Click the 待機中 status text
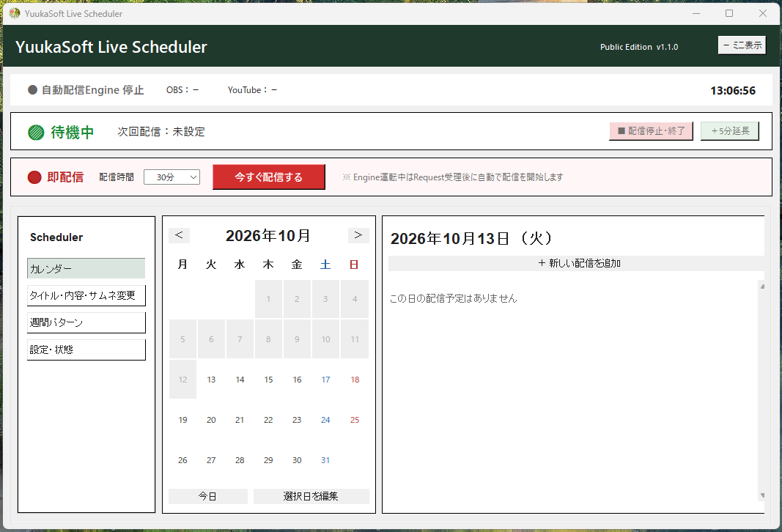This screenshot has width=782, height=532. 73,132
